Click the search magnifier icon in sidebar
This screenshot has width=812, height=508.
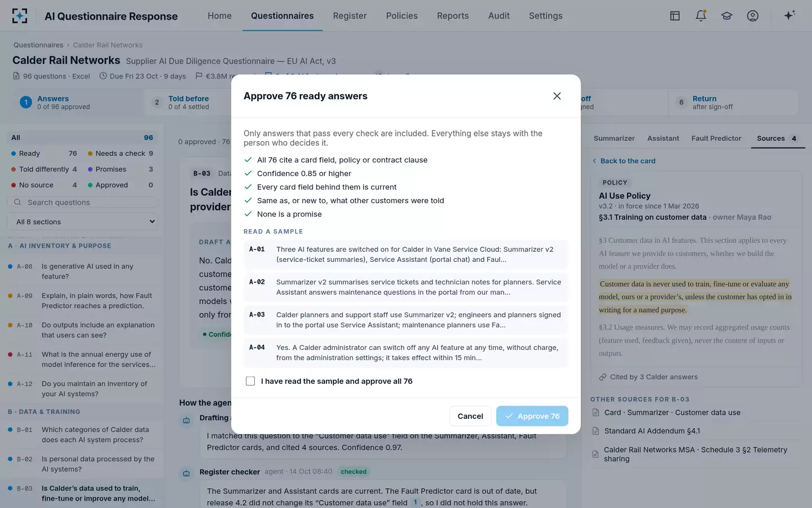pyautogui.click(x=17, y=202)
